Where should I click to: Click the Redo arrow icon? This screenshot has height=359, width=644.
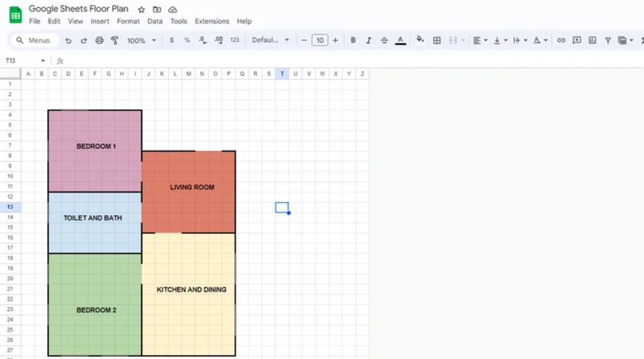pyautogui.click(x=84, y=40)
